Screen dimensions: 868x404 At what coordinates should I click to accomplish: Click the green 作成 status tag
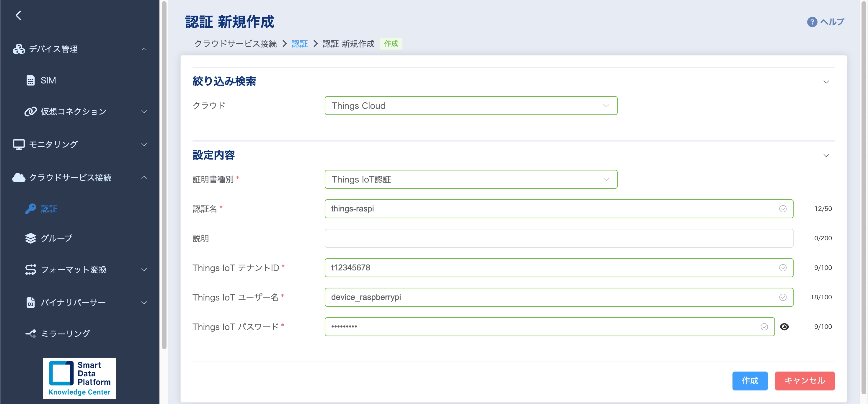391,44
